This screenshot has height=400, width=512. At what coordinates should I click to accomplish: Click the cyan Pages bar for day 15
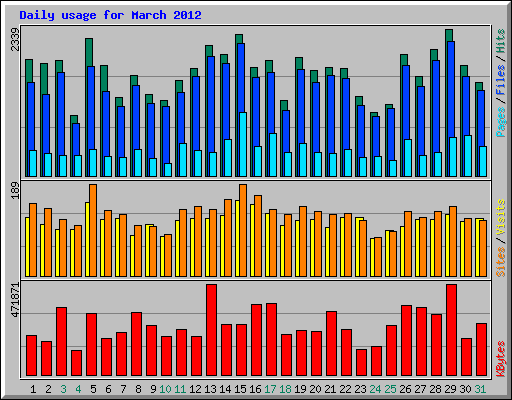click(x=243, y=144)
